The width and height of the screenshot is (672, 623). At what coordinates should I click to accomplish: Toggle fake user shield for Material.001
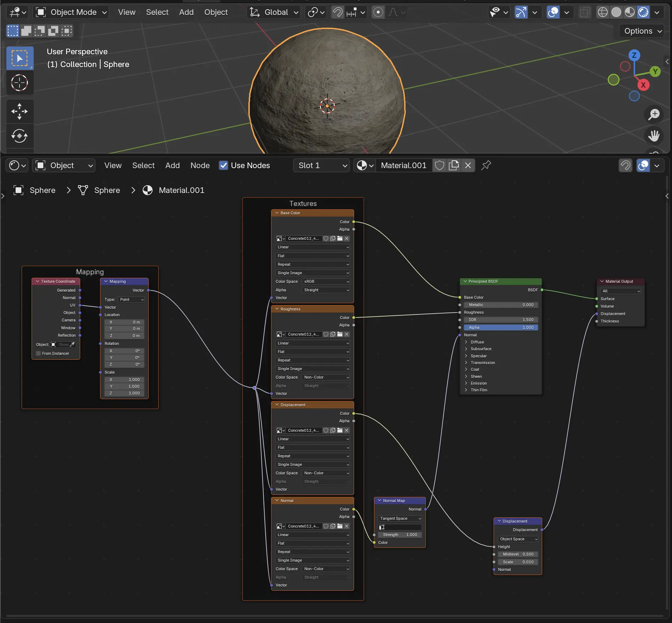tap(440, 165)
